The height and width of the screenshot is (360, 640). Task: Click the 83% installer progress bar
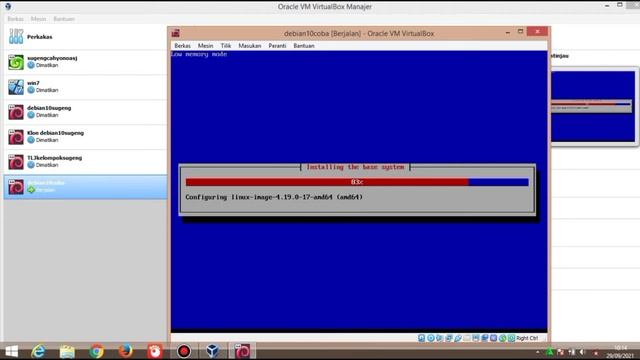point(357,182)
